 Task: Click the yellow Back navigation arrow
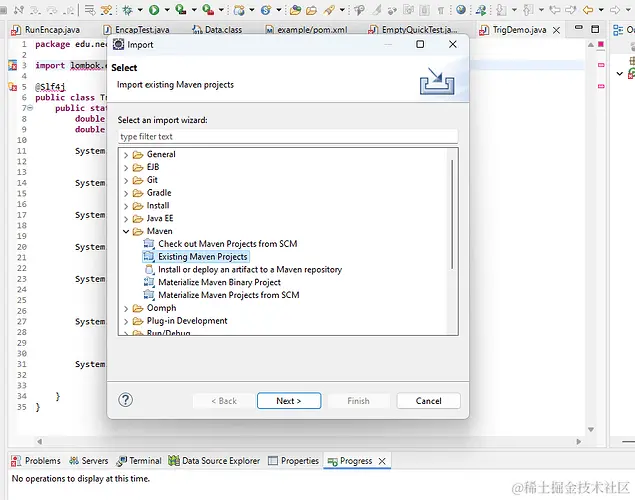tap(588, 9)
